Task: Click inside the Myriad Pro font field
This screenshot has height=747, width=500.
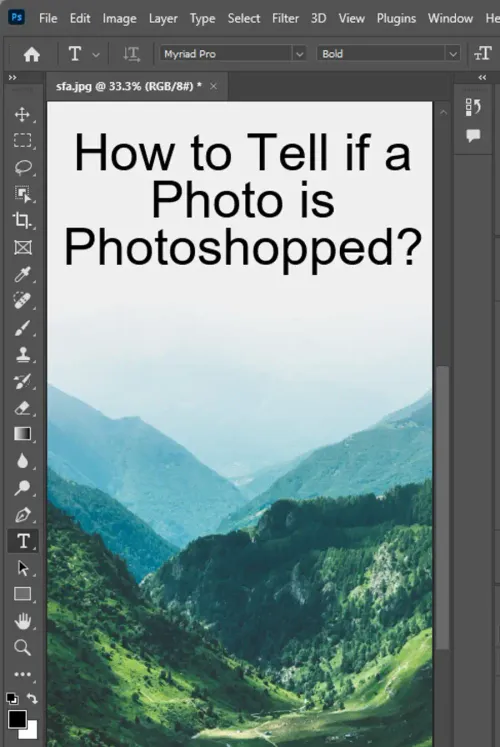Action: point(226,54)
